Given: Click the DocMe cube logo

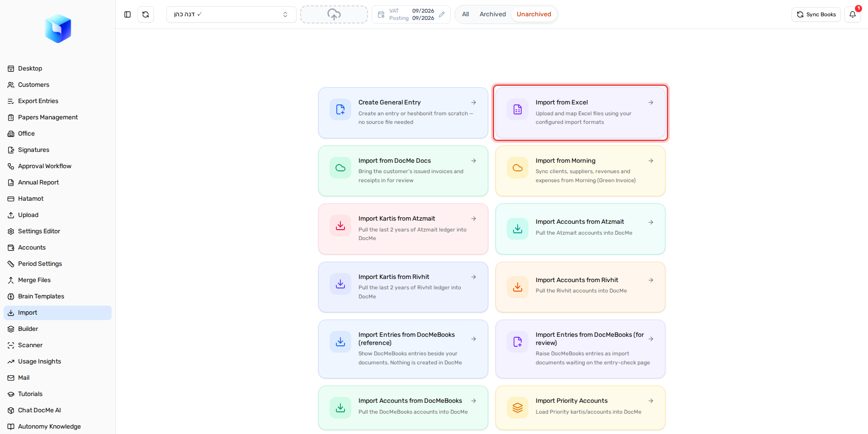Looking at the screenshot, I should click(x=58, y=28).
